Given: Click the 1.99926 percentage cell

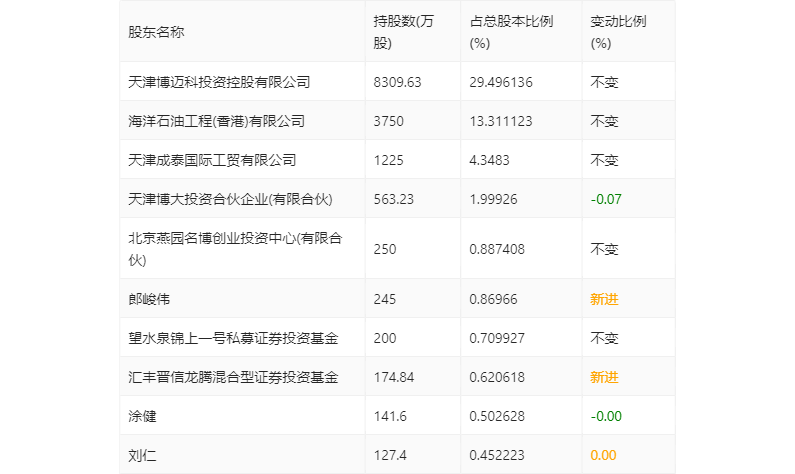Looking at the screenshot, I should 493,199.
